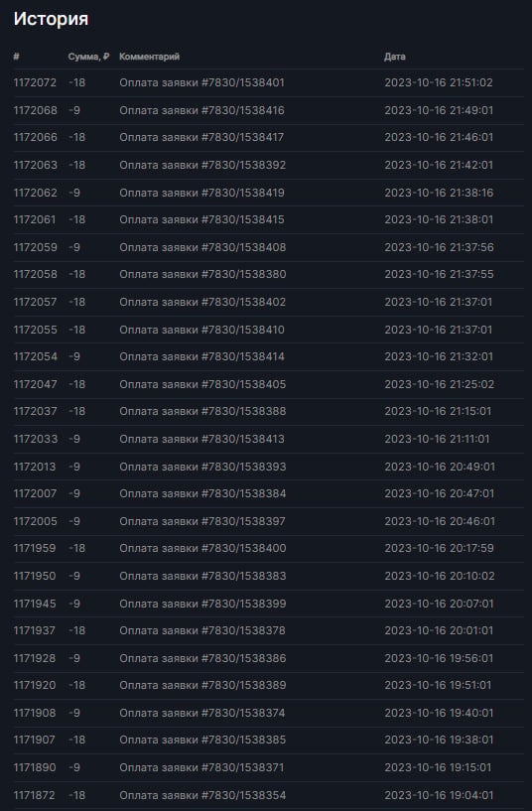Open transaction 1171959 row

[x=268, y=548]
